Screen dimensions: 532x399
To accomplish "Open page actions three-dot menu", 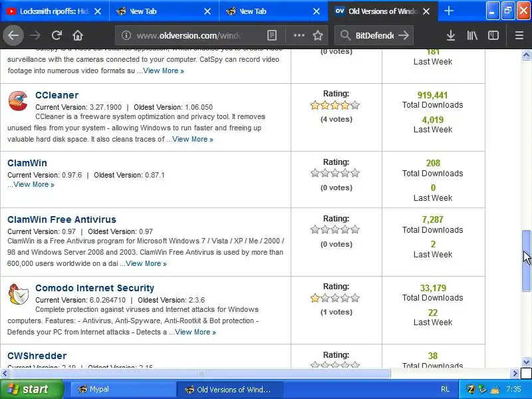I will pos(299,35).
